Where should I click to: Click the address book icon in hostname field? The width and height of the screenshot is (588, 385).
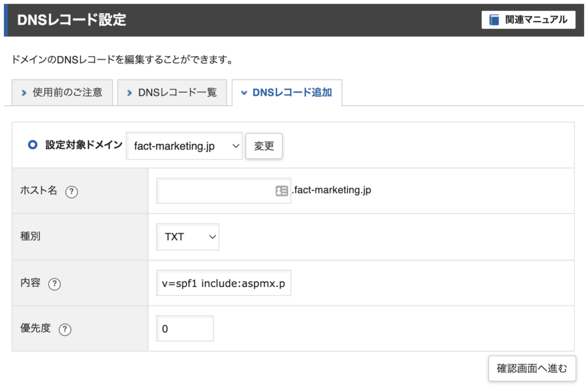[281, 190]
